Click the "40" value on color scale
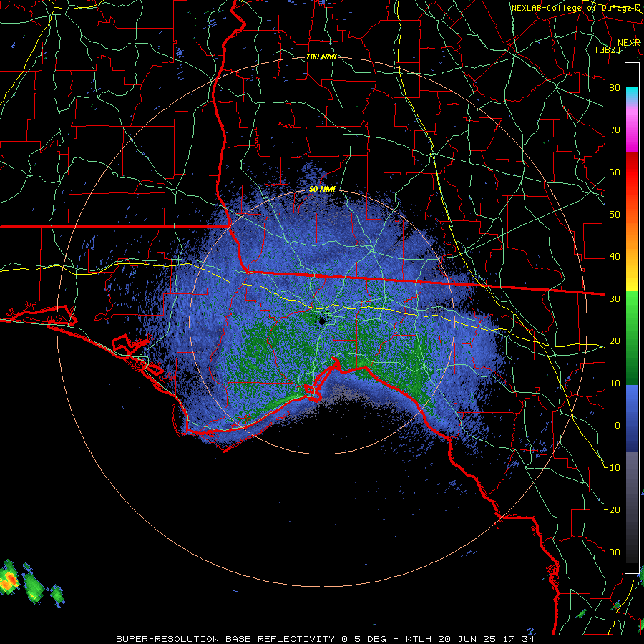The height and width of the screenshot is (644, 644). tap(615, 257)
